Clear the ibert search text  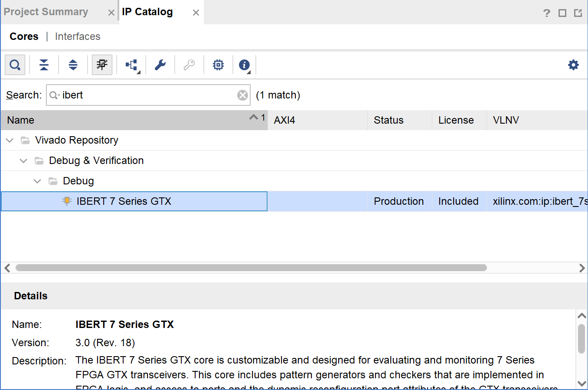[242, 95]
